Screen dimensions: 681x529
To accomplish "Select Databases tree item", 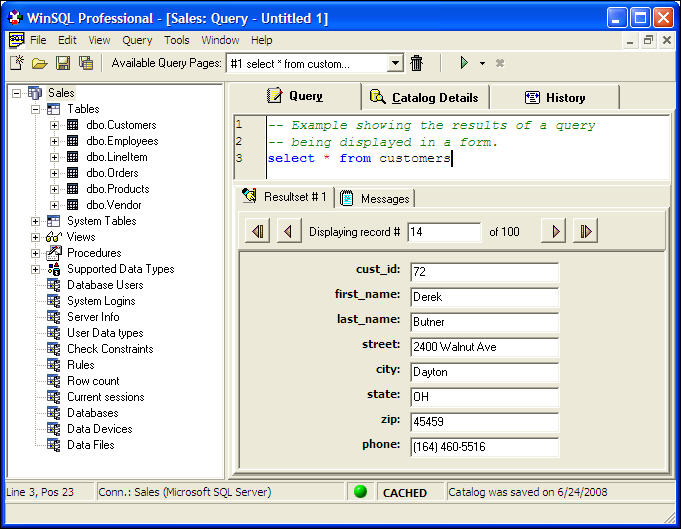I will click(x=93, y=413).
